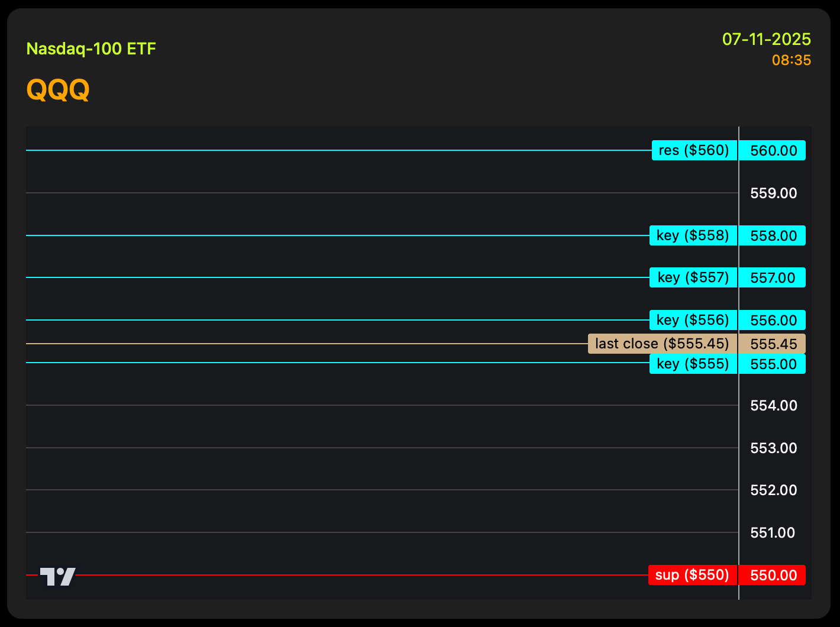Select the key ($555) level label

pyautogui.click(x=693, y=364)
